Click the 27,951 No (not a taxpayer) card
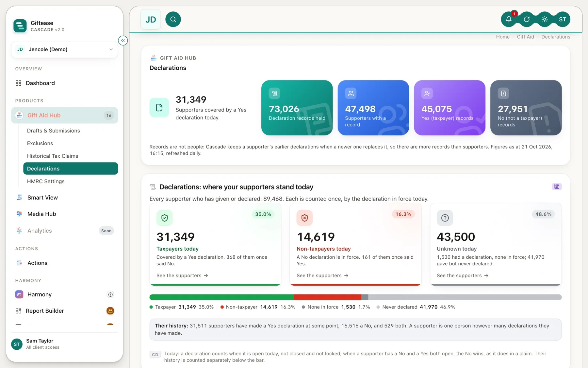The height and width of the screenshot is (368, 588). coord(526,108)
